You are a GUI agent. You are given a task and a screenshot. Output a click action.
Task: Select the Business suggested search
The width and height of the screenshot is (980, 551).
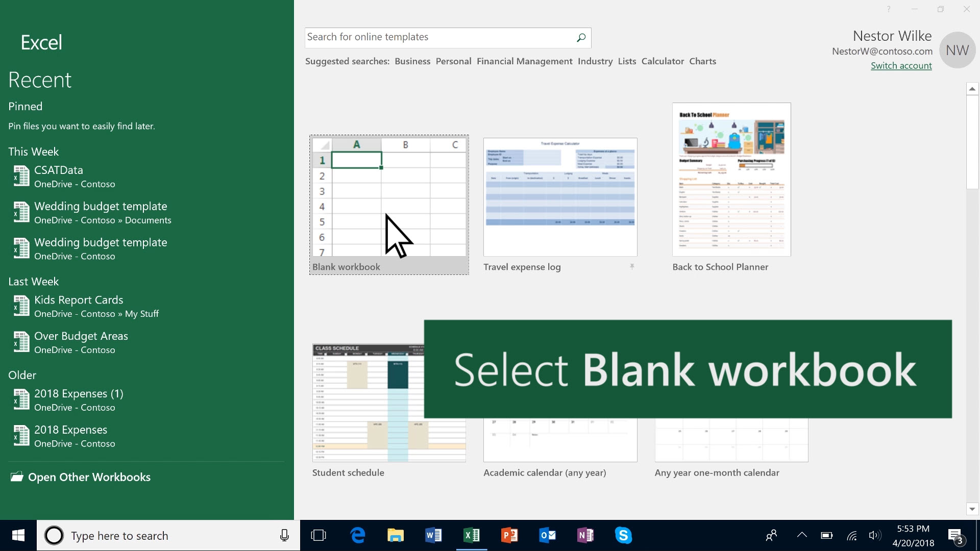412,61
